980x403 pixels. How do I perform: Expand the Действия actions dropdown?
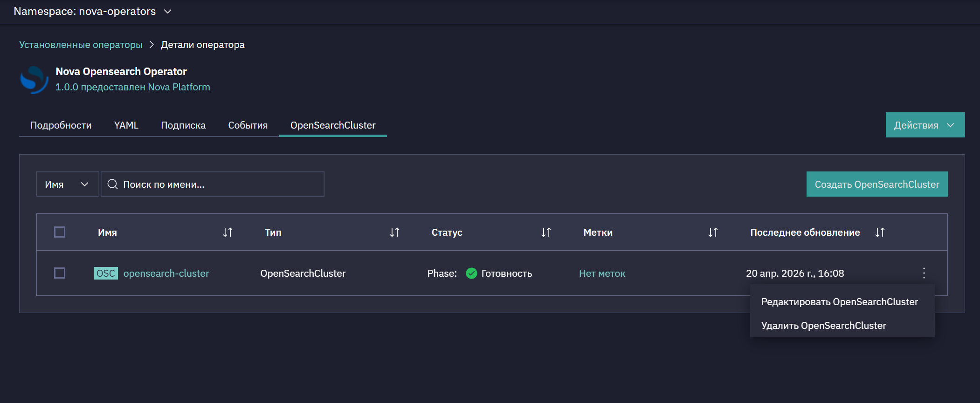925,125
